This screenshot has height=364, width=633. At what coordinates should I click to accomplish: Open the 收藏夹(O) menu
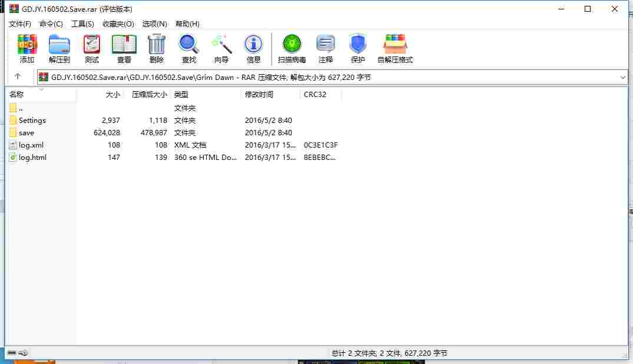[x=118, y=24]
